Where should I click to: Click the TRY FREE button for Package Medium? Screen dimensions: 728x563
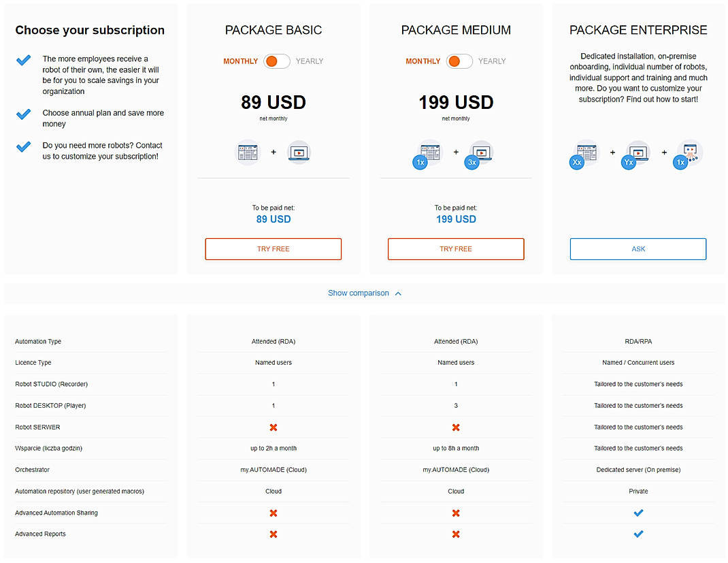[x=455, y=249]
